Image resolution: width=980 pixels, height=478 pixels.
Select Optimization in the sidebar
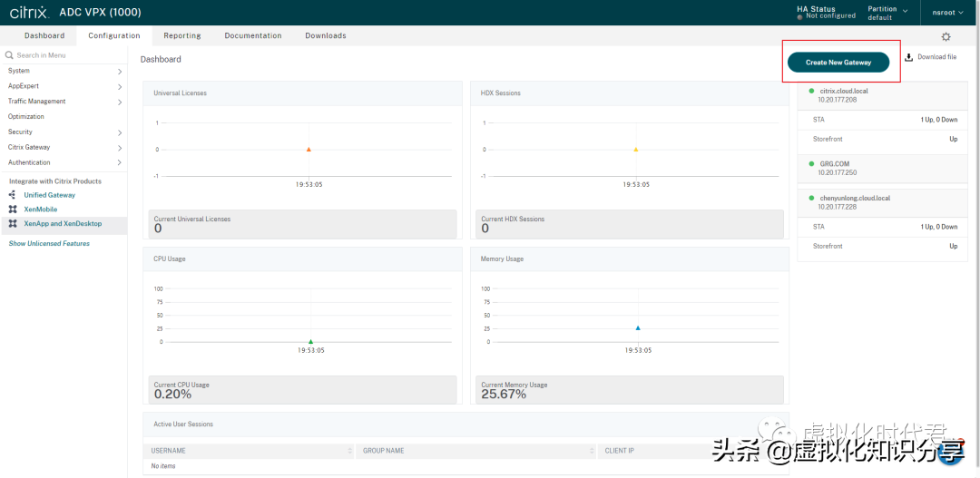point(26,117)
